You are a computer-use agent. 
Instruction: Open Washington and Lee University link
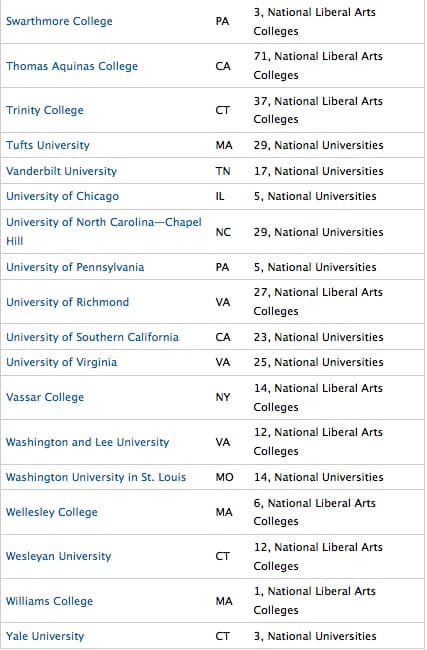click(87, 442)
